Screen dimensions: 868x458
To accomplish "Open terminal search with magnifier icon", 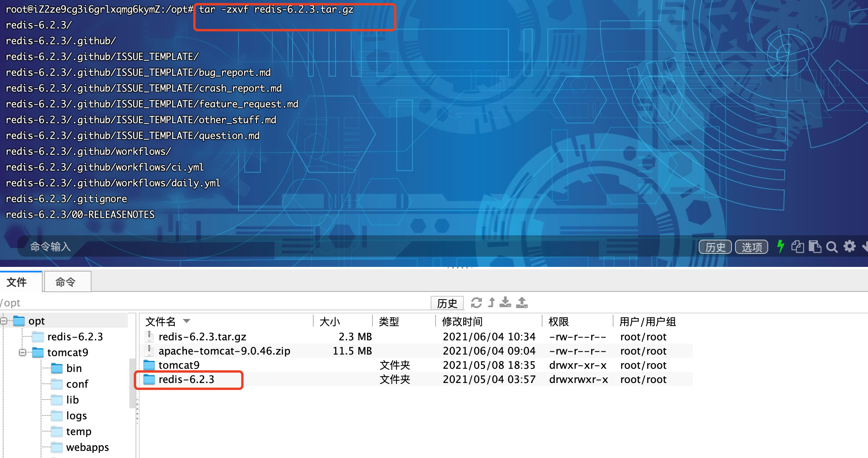I will pyautogui.click(x=832, y=247).
